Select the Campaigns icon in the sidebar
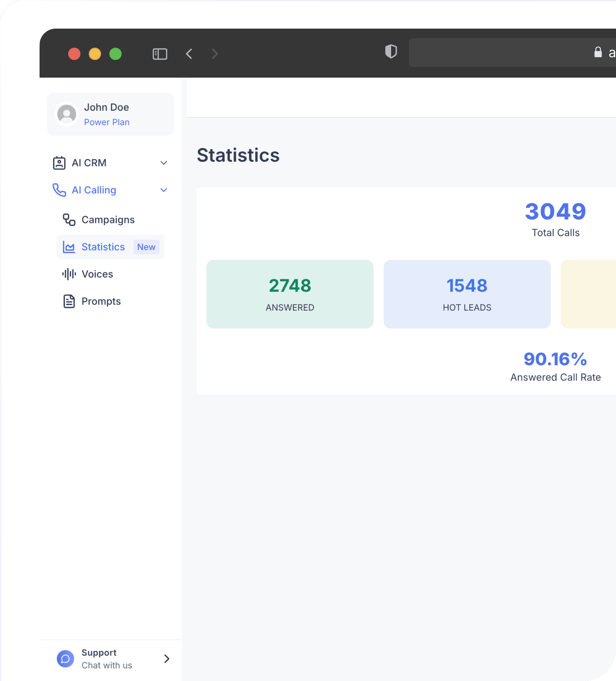This screenshot has width=616, height=681. (x=68, y=219)
